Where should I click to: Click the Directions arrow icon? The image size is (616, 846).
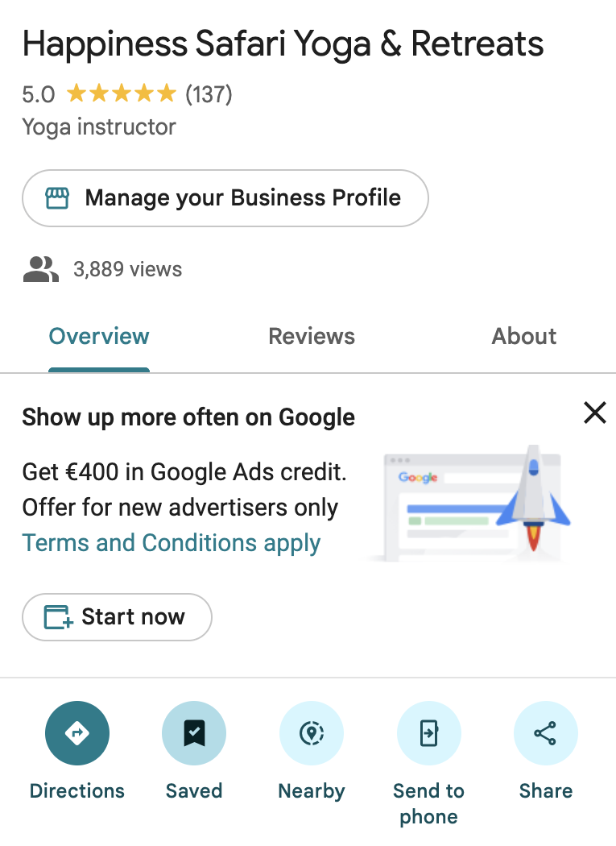[x=77, y=733]
